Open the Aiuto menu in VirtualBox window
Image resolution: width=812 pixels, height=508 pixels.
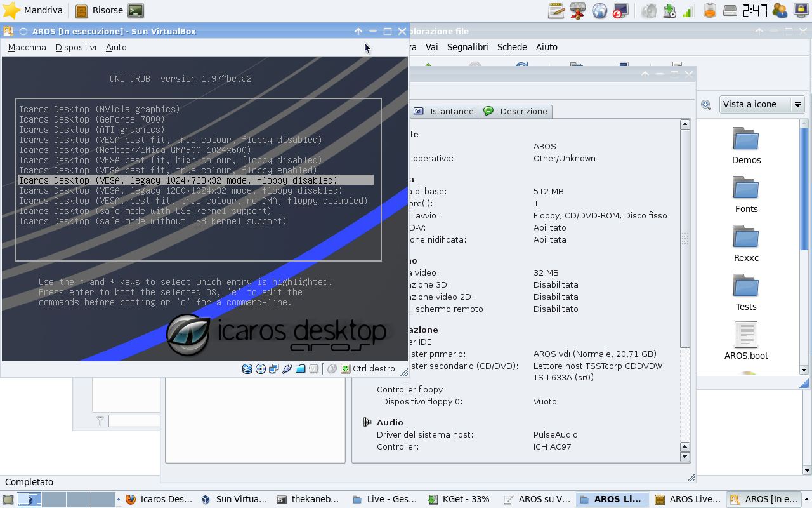pyautogui.click(x=116, y=47)
